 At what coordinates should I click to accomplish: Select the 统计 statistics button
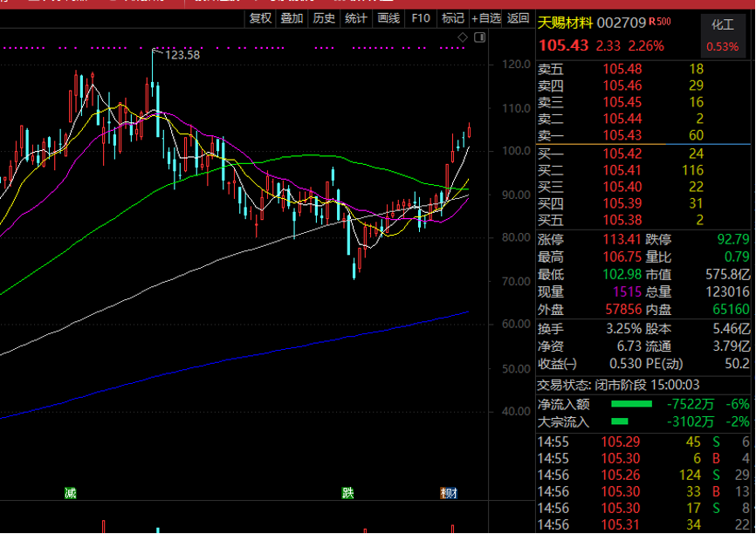coord(356,18)
